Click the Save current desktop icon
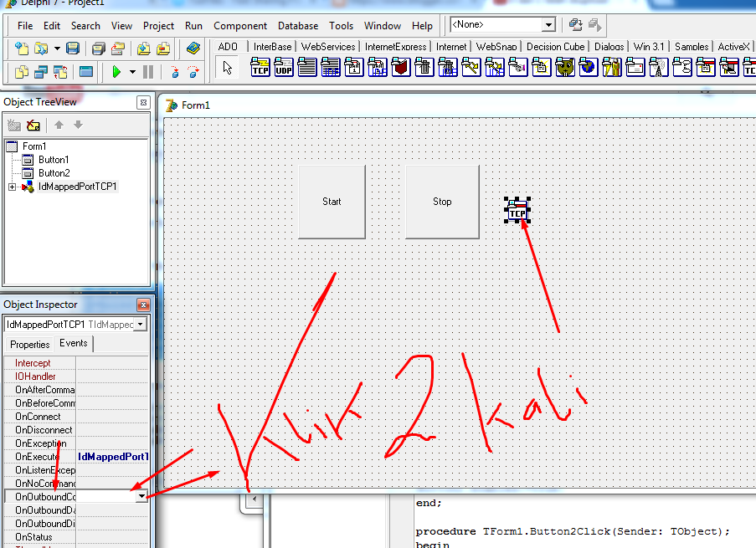The height and width of the screenshot is (548, 756). coord(575,24)
